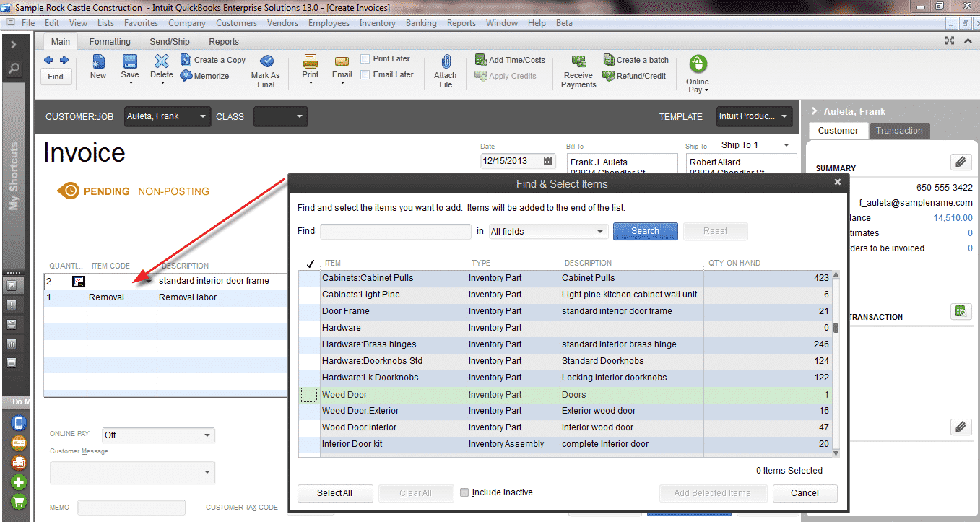
Task: Click the Create a batch icon
Action: click(x=609, y=60)
